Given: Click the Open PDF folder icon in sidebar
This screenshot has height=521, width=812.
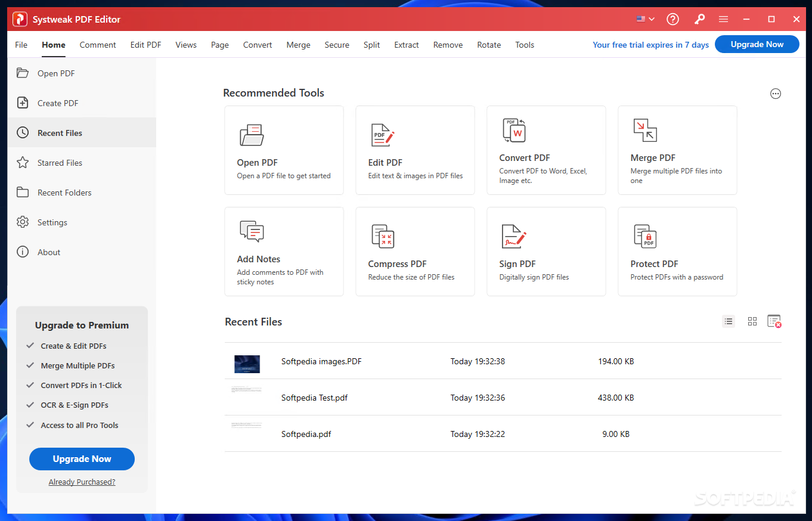Looking at the screenshot, I should pyautogui.click(x=23, y=73).
